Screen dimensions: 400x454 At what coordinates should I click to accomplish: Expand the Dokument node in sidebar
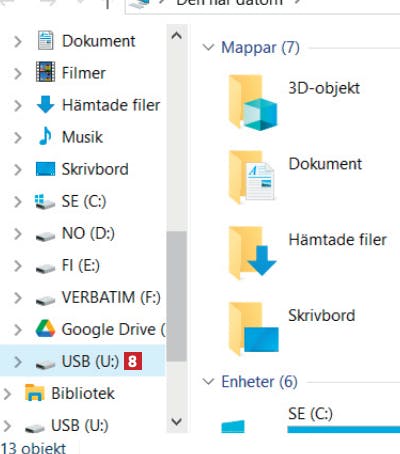pyautogui.click(x=18, y=42)
